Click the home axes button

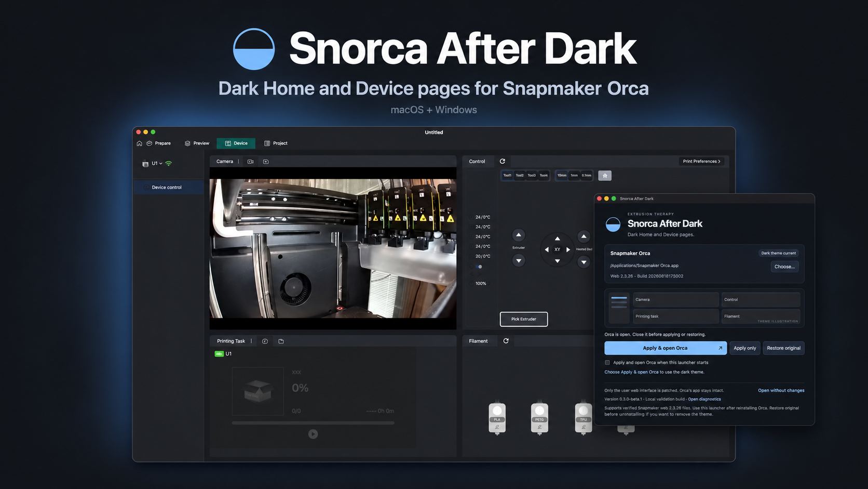[605, 176]
